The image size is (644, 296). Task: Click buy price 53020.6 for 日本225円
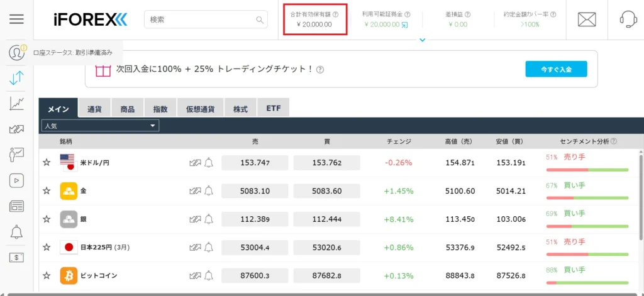tap(327, 247)
